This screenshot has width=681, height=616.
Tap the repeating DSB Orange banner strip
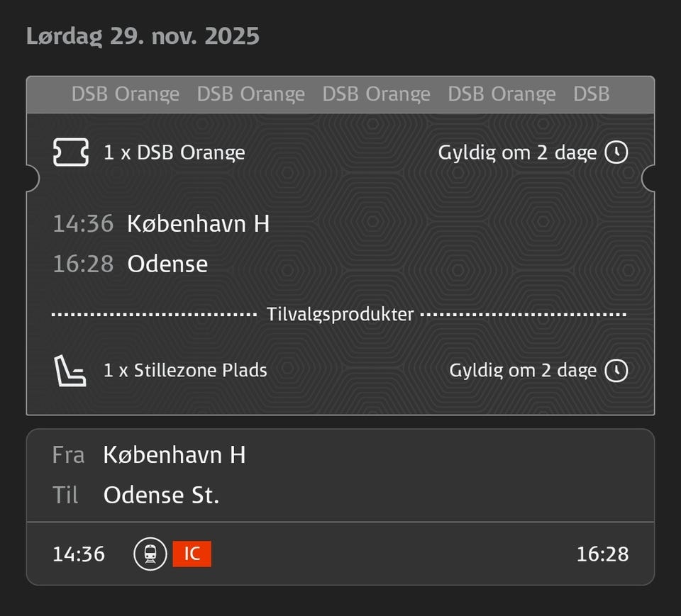point(340,94)
